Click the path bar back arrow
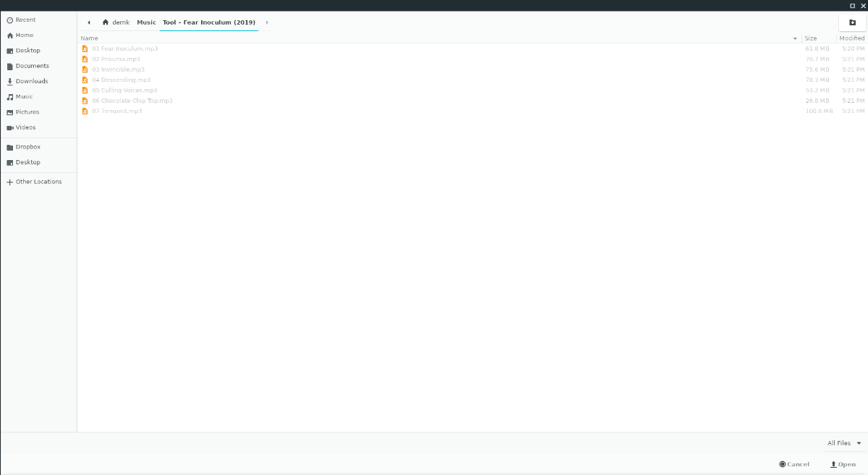This screenshot has width=868, height=475. (88, 22)
